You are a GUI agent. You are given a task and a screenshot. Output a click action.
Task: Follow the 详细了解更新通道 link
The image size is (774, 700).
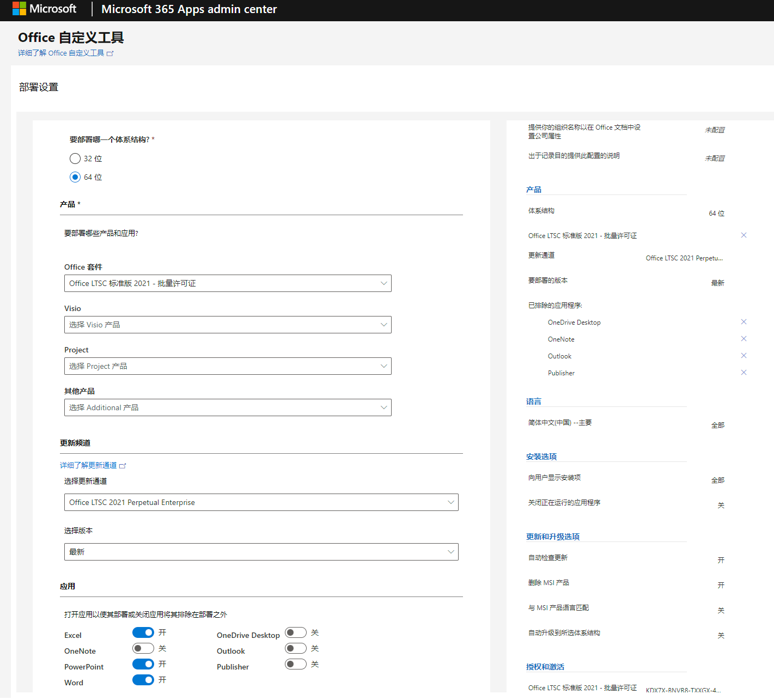(88, 466)
